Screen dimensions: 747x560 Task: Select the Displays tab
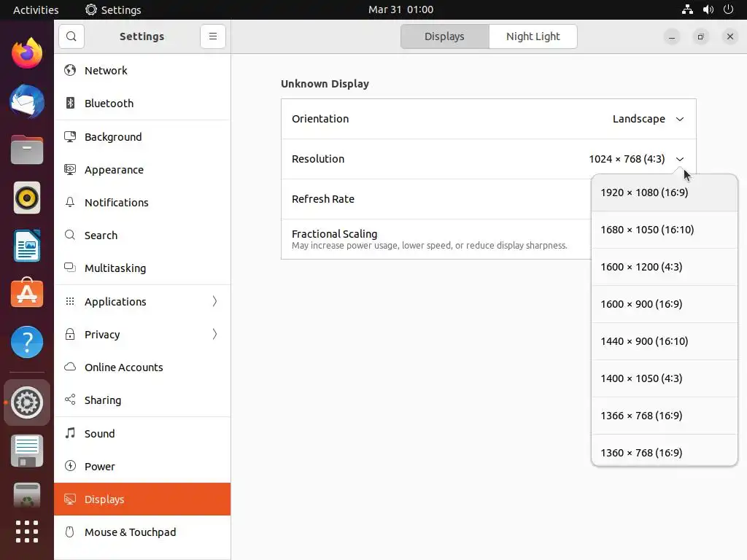click(x=444, y=36)
